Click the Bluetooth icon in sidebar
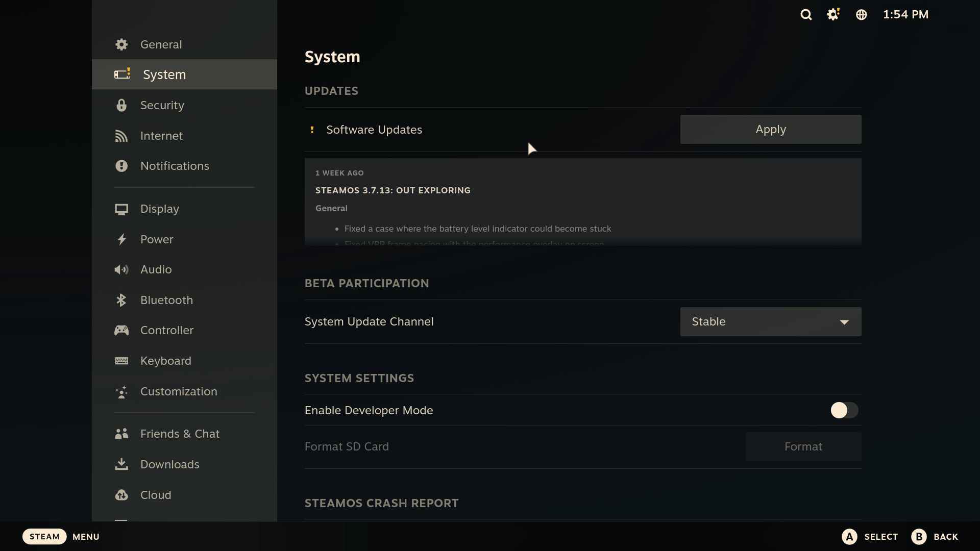The width and height of the screenshot is (980, 551). (x=121, y=300)
